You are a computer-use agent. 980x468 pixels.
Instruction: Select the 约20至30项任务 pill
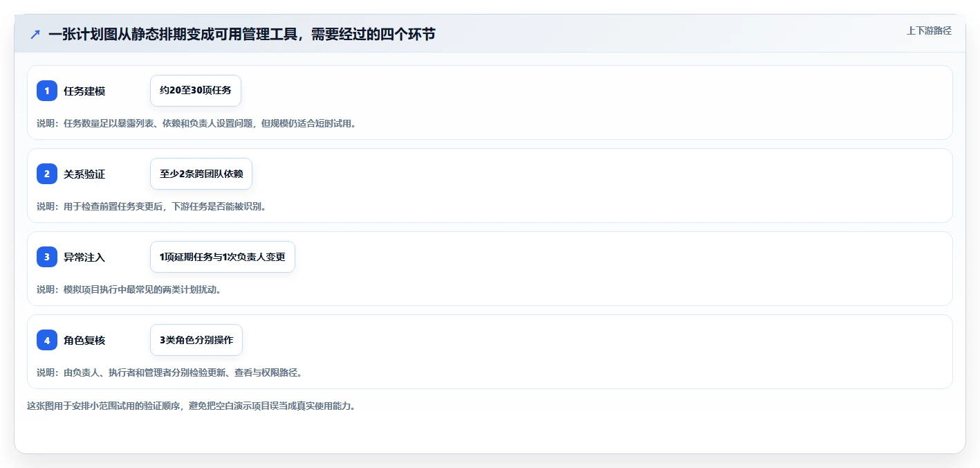point(196,91)
